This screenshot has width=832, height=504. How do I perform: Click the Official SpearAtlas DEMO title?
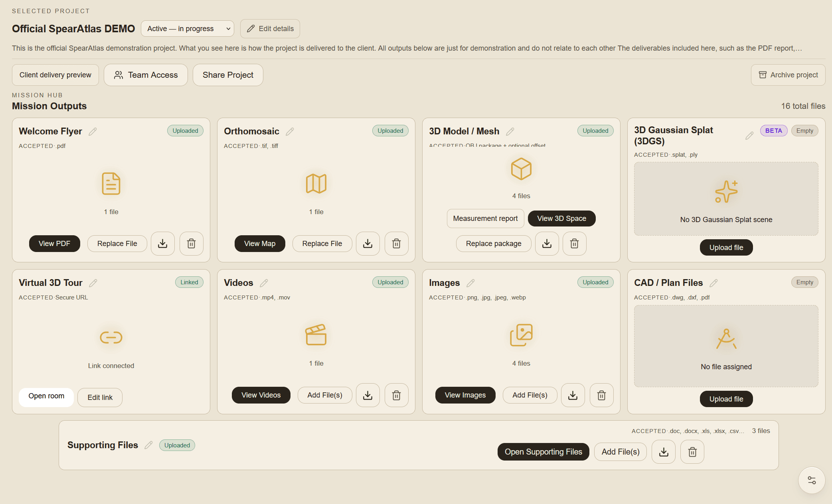73,29
